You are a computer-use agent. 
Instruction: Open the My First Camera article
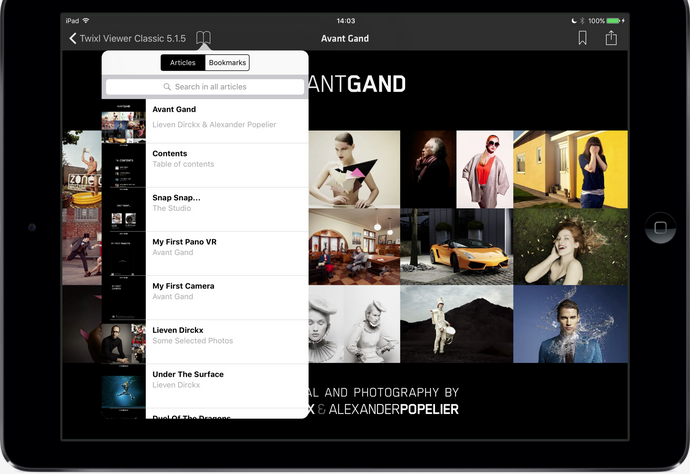click(205, 298)
